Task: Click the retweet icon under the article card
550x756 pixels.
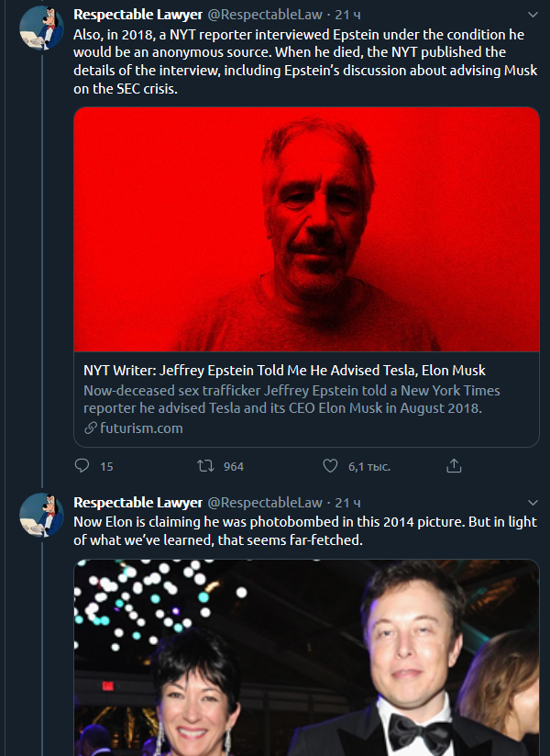Action: (x=203, y=466)
